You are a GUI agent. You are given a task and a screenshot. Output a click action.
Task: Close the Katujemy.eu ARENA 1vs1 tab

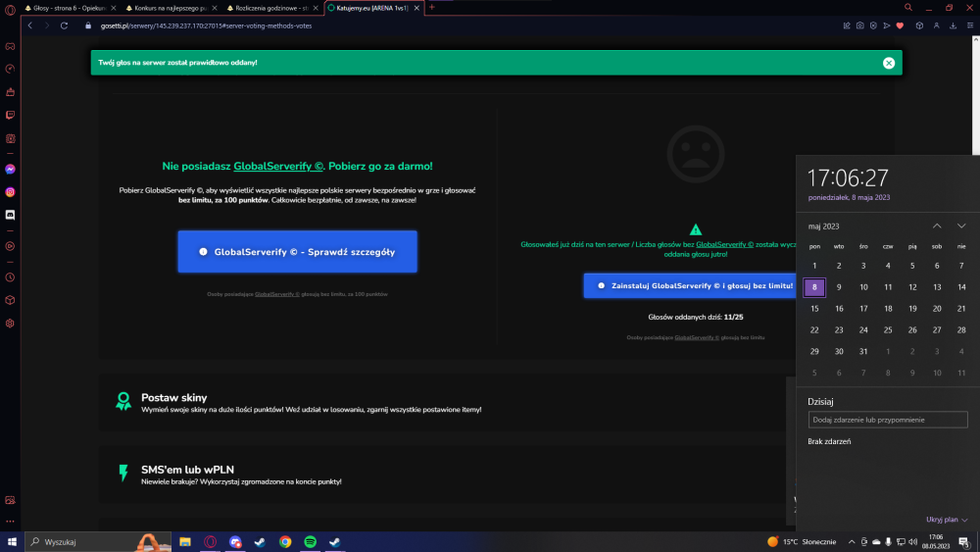pyautogui.click(x=416, y=8)
